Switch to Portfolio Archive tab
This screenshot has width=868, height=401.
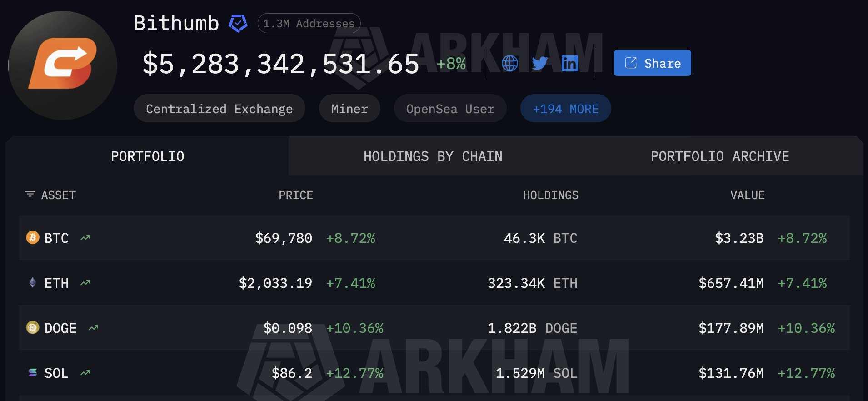click(719, 156)
